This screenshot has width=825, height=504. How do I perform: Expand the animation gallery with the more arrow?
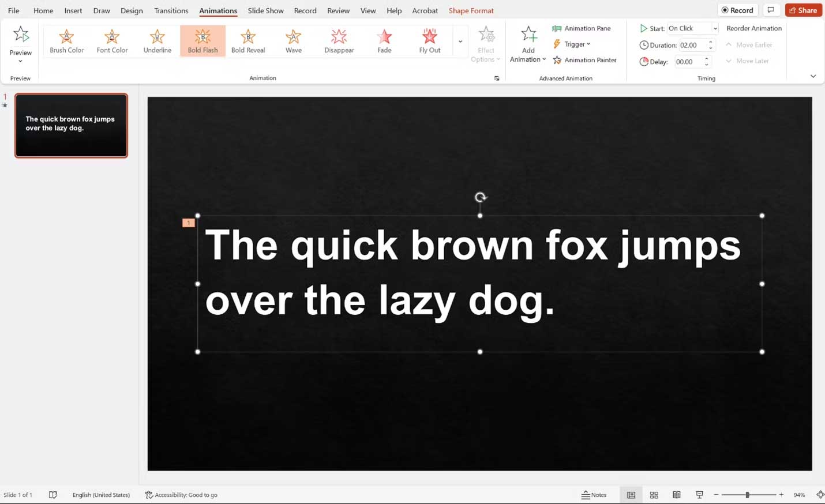pos(460,41)
